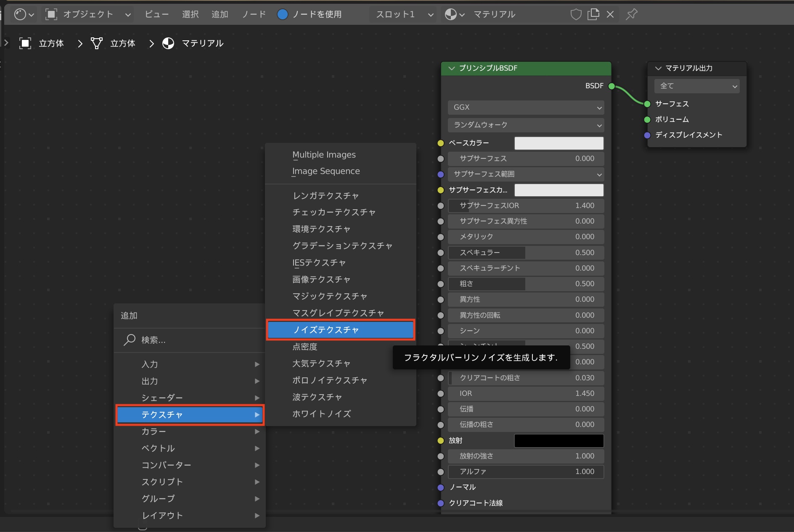
Task: Click the search magnifier icon in 追加 menu
Action: point(130,340)
